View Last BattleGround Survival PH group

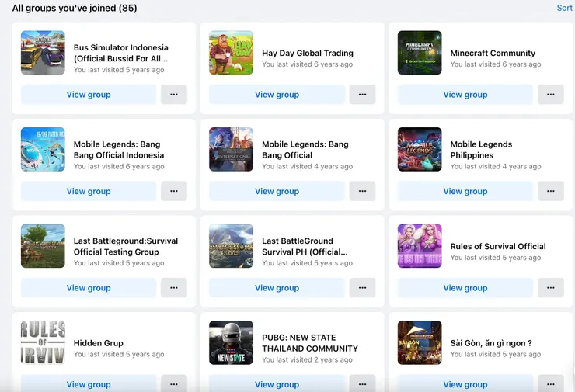pos(277,288)
